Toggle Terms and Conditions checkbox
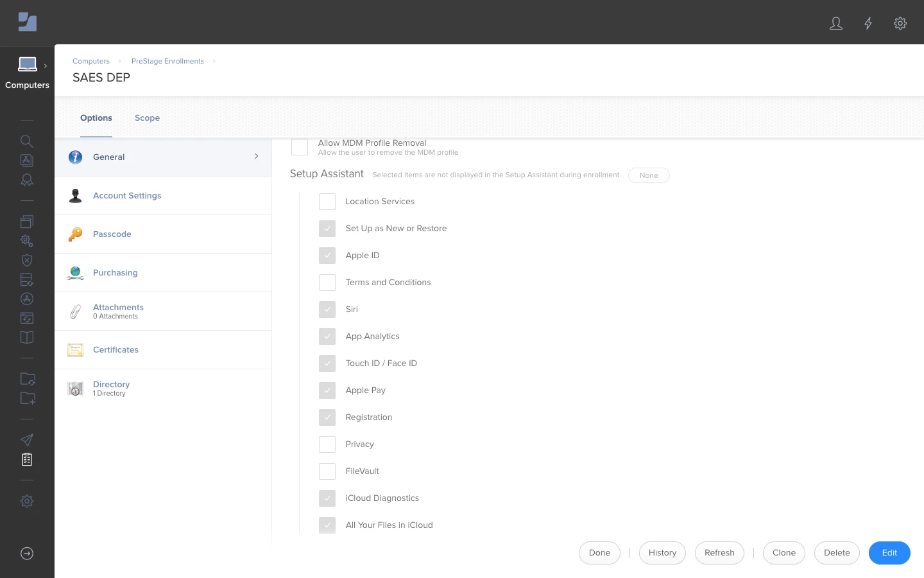This screenshot has height=578, width=924. pyautogui.click(x=327, y=283)
